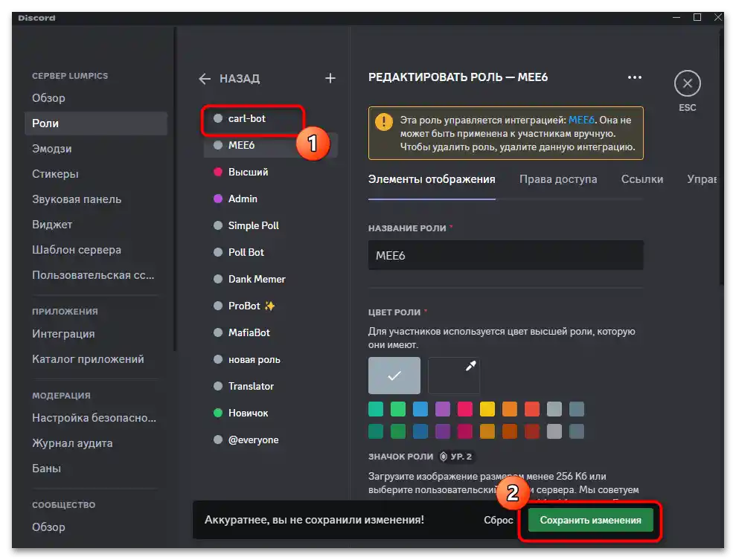The width and height of the screenshot is (736, 560).
Task: Pick the yellow role color swatch
Action: tap(487, 409)
